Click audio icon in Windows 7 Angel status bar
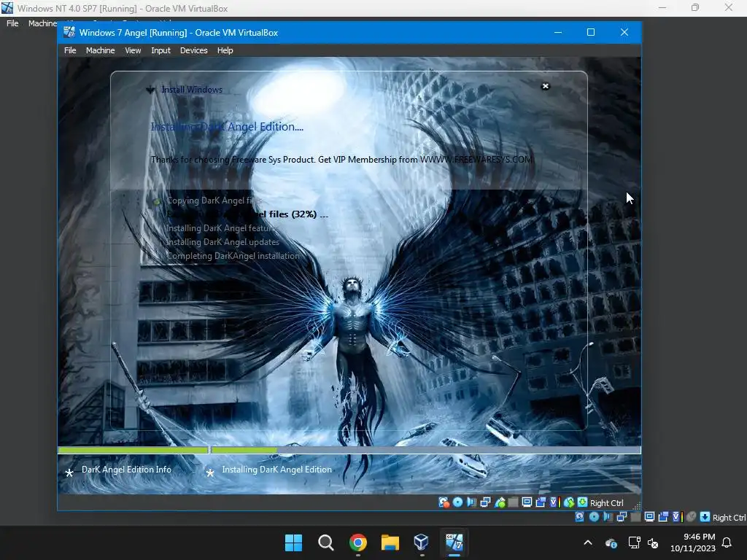This screenshot has height=560, width=747. coord(472,502)
